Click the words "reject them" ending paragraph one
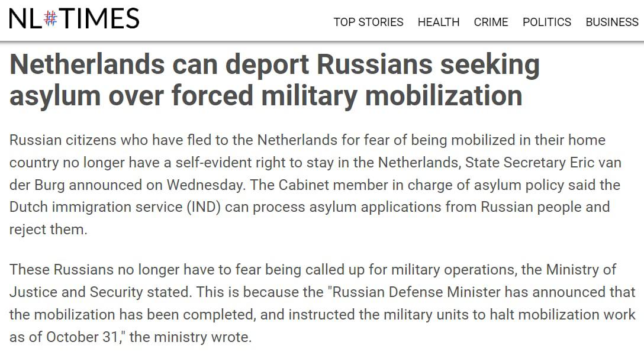Screen dimensions: 644x355 (48, 230)
